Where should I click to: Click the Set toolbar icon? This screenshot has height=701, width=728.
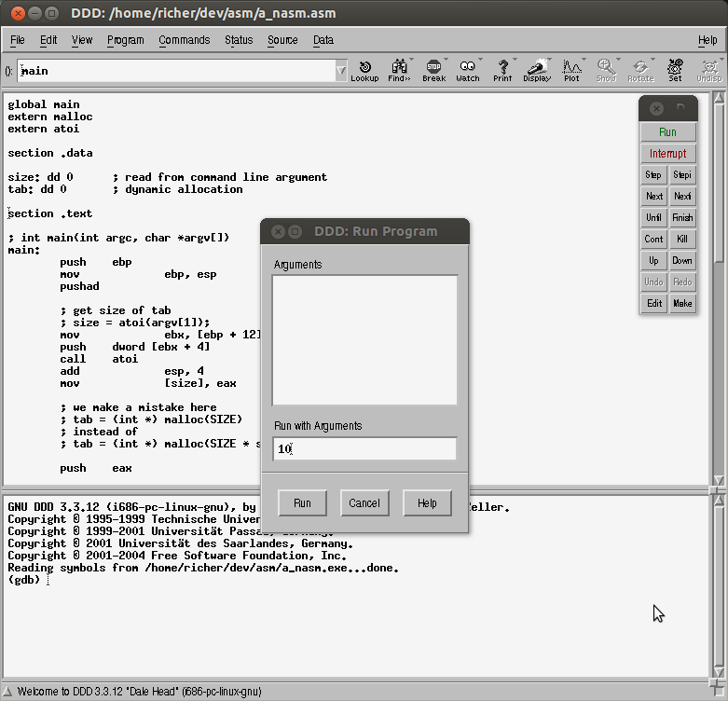[675, 71]
